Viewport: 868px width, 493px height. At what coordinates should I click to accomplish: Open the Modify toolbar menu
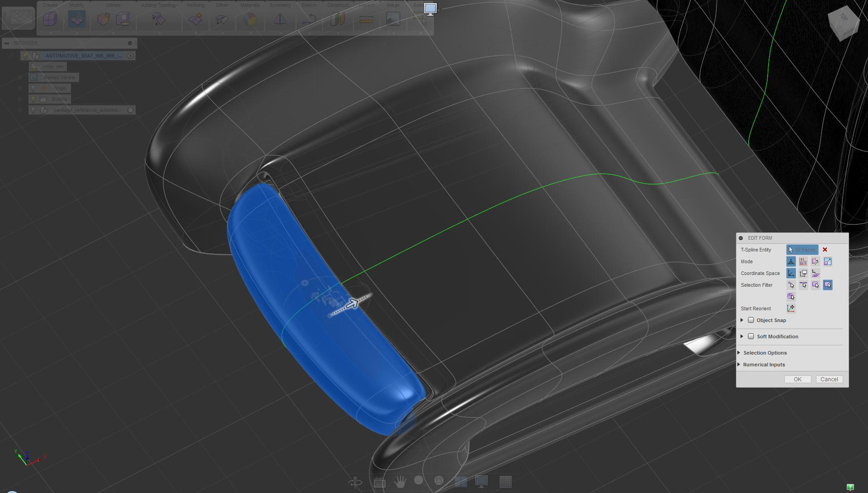76,5
